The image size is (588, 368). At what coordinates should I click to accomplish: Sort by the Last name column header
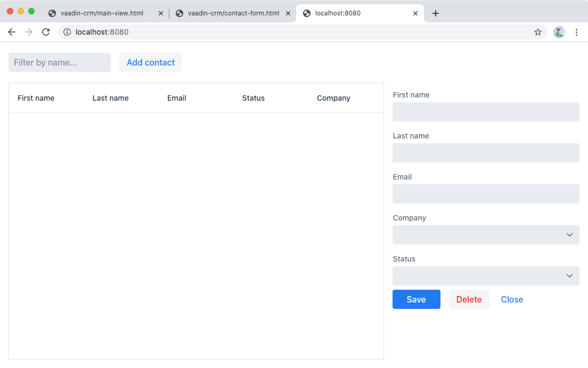click(x=110, y=98)
